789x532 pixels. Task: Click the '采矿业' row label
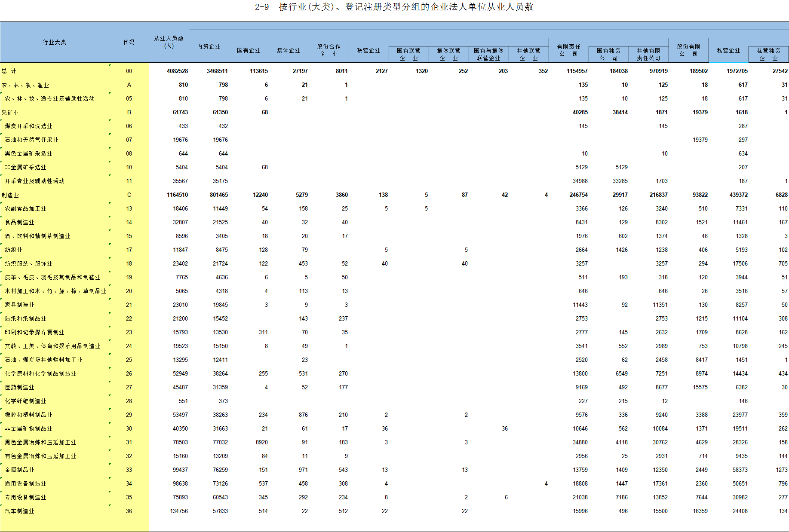pos(10,113)
